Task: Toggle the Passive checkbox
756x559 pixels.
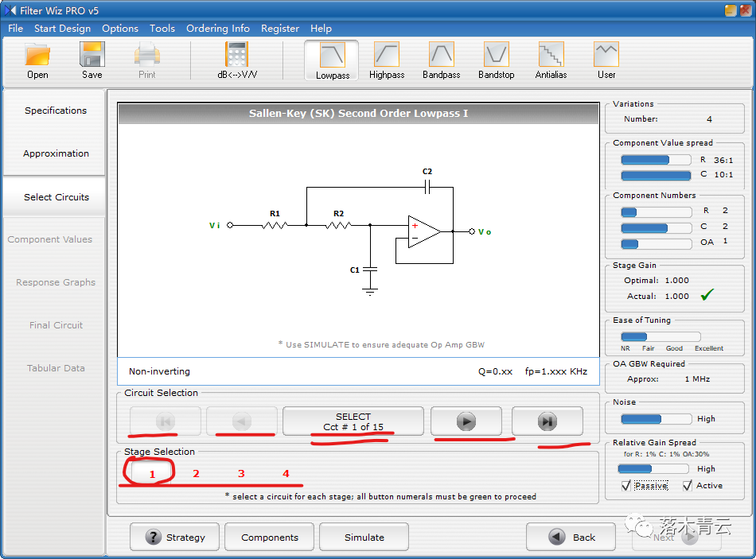Action: 626,485
